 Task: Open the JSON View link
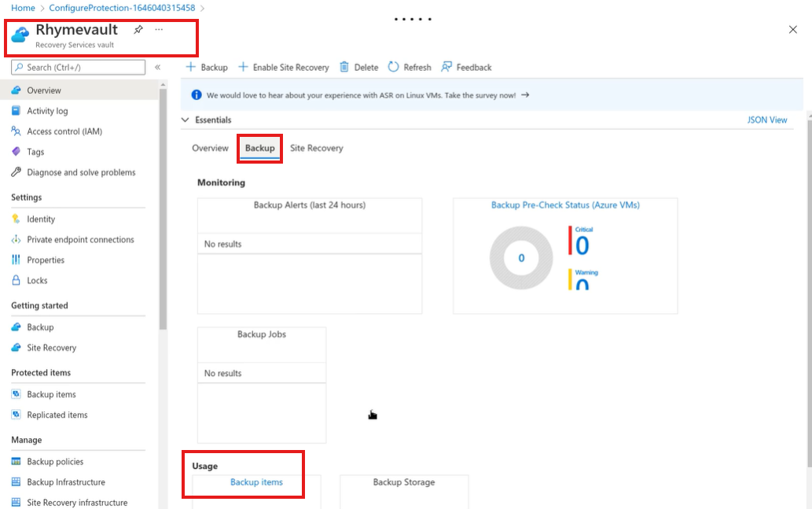point(767,120)
